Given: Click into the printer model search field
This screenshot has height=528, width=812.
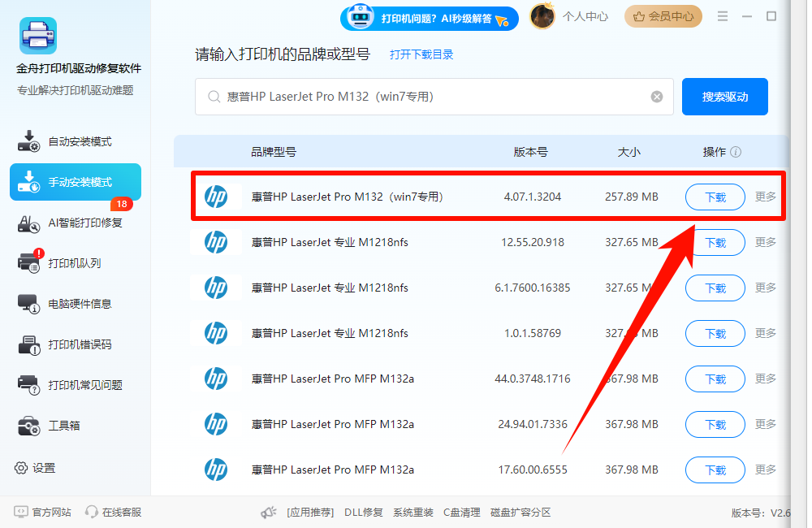Looking at the screenshot, I should pos(434,97).
